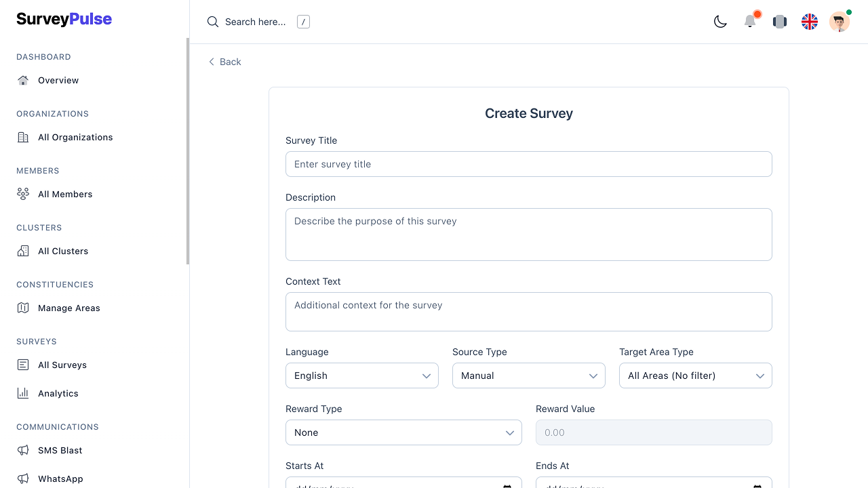Click the Manage Areas map icon

pos(23,308)
